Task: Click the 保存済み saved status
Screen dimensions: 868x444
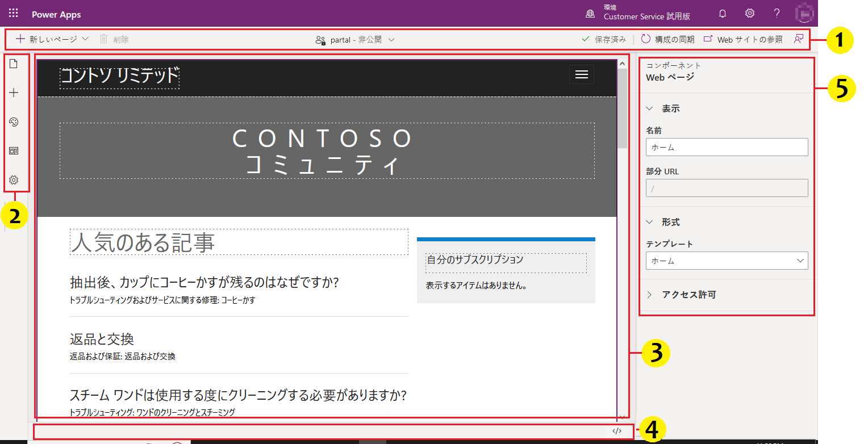Action: pos(604,39)
